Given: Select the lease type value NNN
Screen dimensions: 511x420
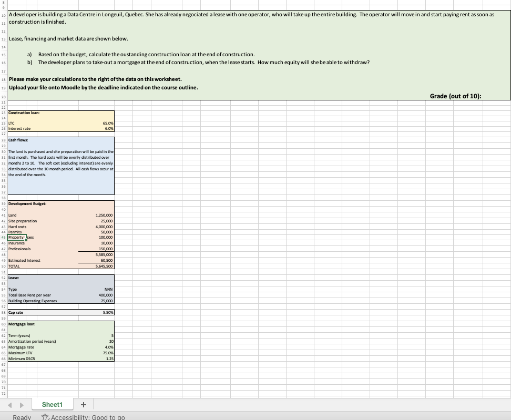Looking at the screenshot, I should pos(108,289).
